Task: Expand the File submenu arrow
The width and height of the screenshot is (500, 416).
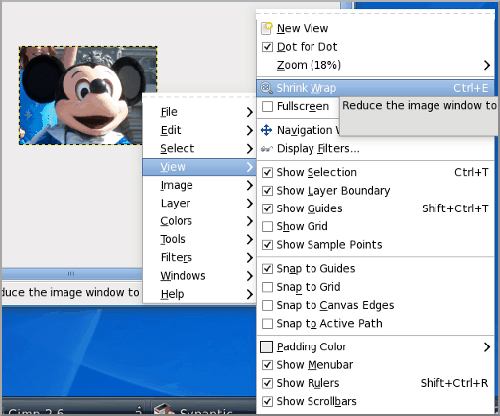Action: click(x=250, y=112)
